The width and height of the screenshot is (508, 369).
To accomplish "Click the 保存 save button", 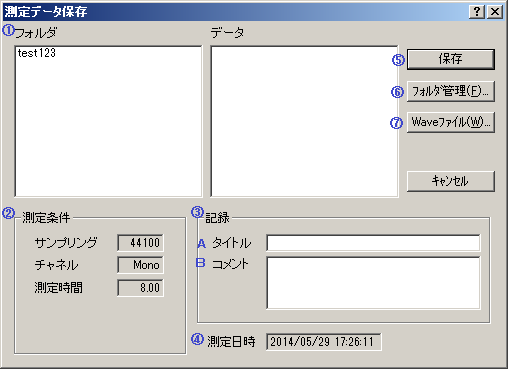I will (451, 59).
